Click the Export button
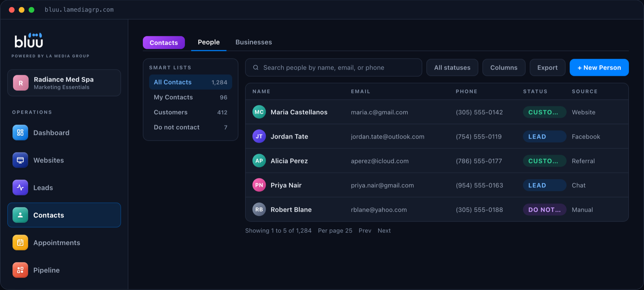This screenshot has width=644, height=290. coord(547,68)
